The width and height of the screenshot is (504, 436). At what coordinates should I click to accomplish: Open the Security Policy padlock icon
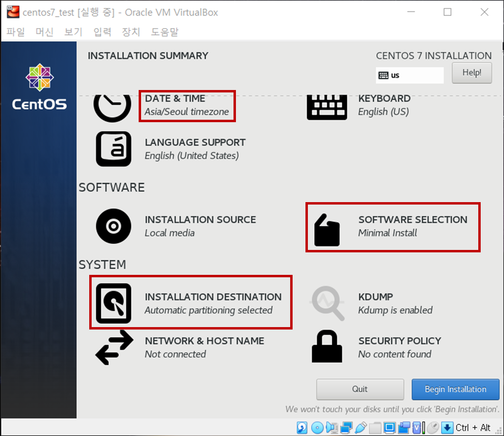pos(327,346)
